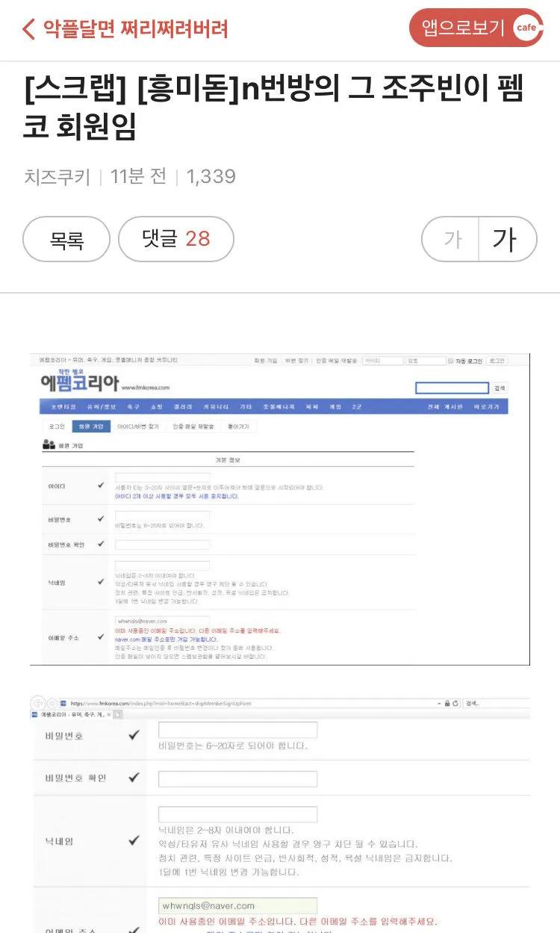Click the checkmark next to 닉네임 in lower image

pos(134,840)
